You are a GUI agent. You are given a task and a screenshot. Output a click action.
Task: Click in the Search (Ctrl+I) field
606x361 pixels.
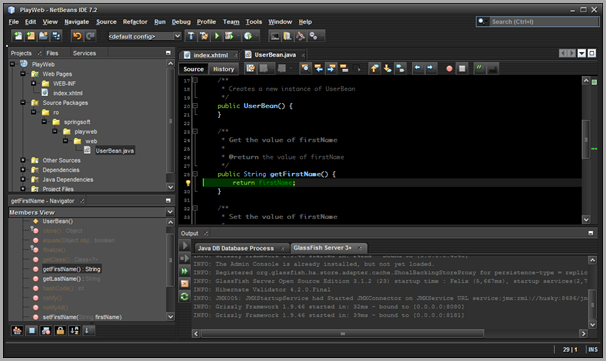[x=544, y=22]
